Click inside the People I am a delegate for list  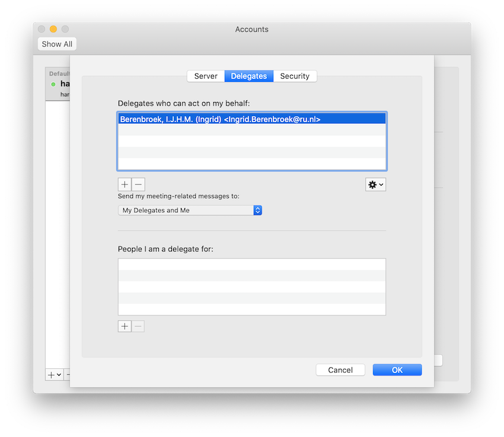(251, 286)
